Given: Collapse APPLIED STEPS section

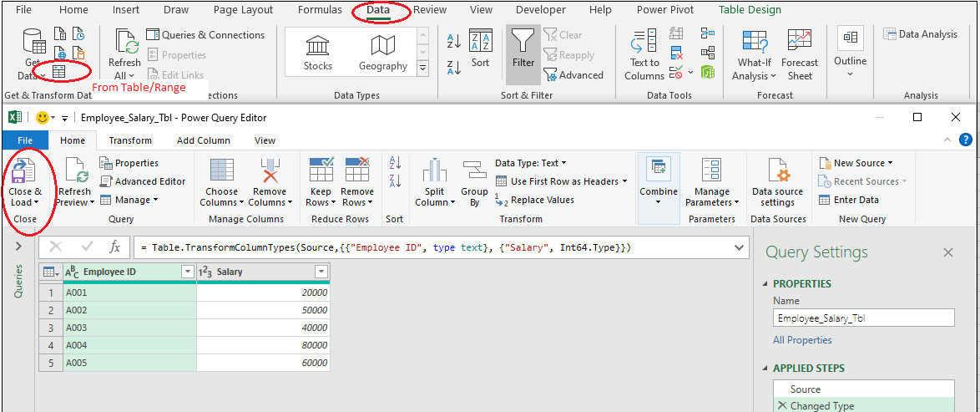Looking at the screenshot, I should [767, 369].
